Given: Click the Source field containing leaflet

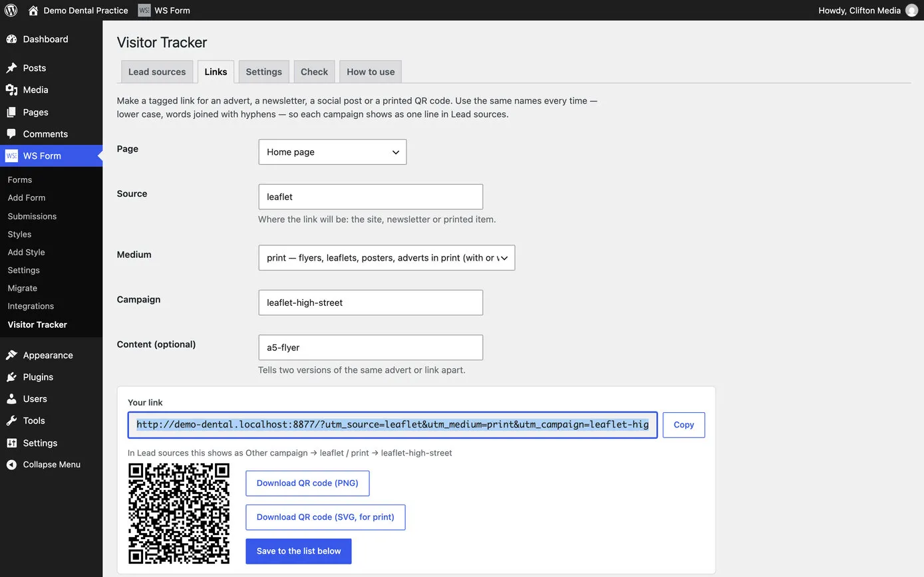Looking at the screenshot, I should point(371,197).
